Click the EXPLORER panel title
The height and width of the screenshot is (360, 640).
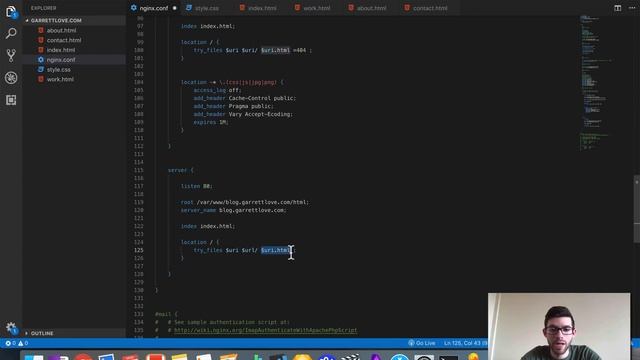[44, 8]
